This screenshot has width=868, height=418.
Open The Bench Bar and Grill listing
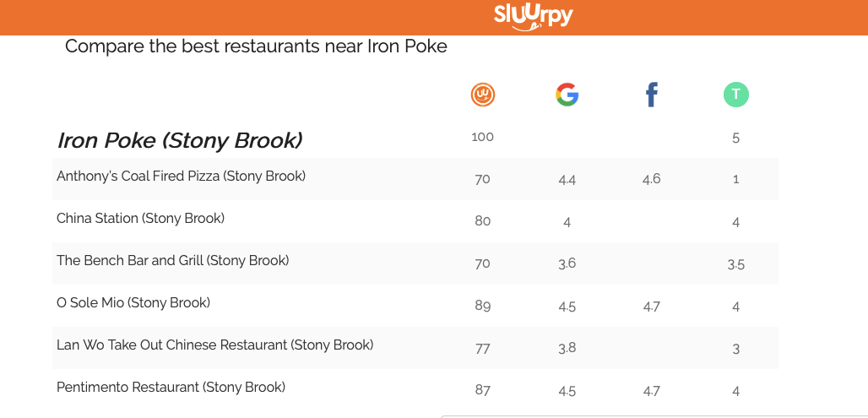[x=173, y=261]
